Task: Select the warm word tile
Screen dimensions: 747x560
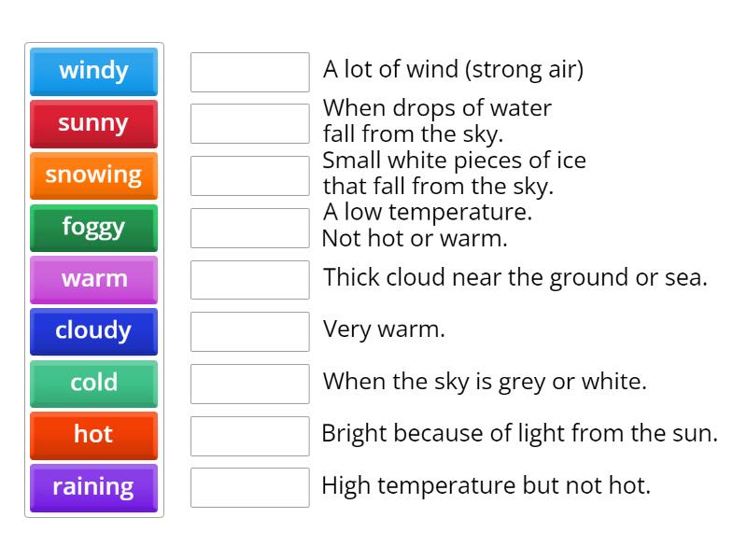Action: click(93, 279)
